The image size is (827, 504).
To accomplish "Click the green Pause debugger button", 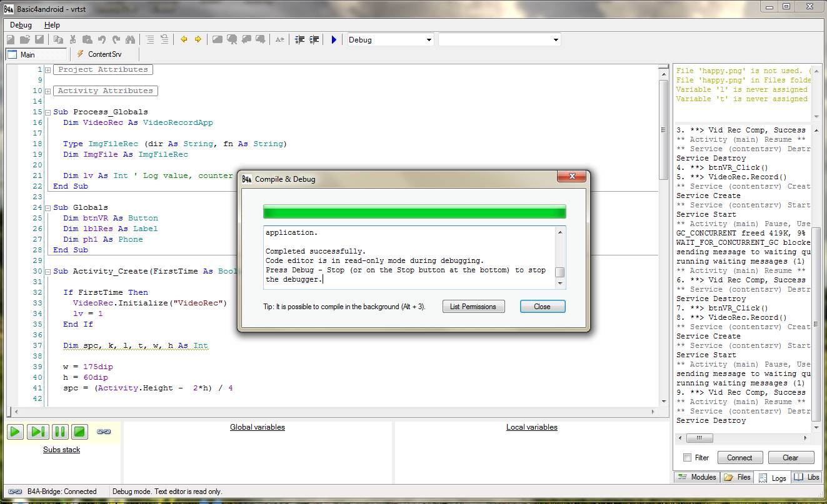I will point(59,432).
